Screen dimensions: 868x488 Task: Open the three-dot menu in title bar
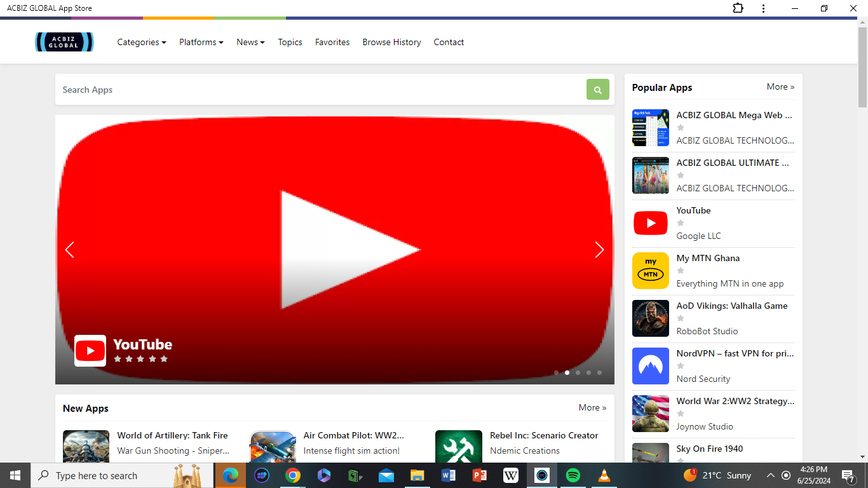click(x=763, y=8)
